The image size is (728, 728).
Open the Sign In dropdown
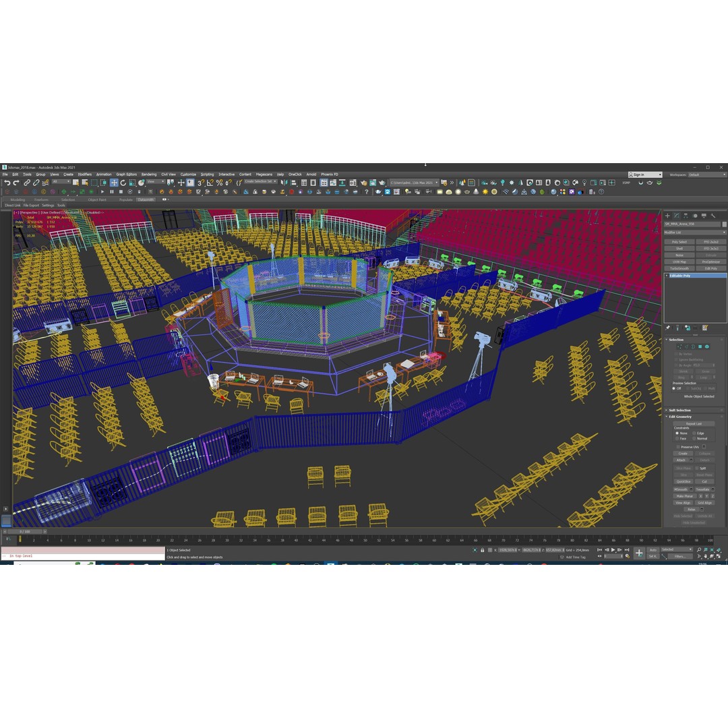coord(645,175)
